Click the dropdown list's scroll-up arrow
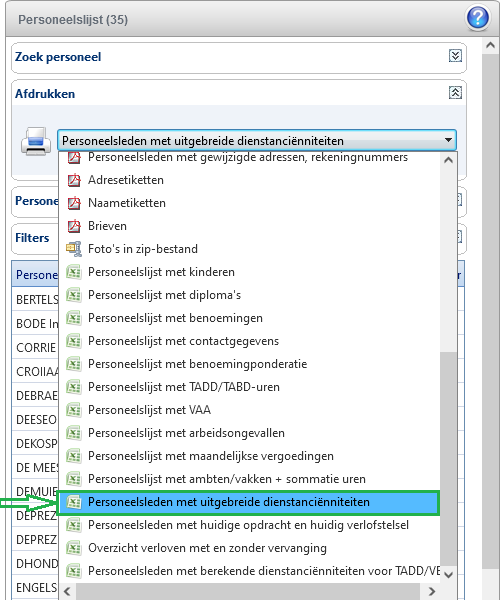Screen dimensions: 501x600 pos(448,160)
